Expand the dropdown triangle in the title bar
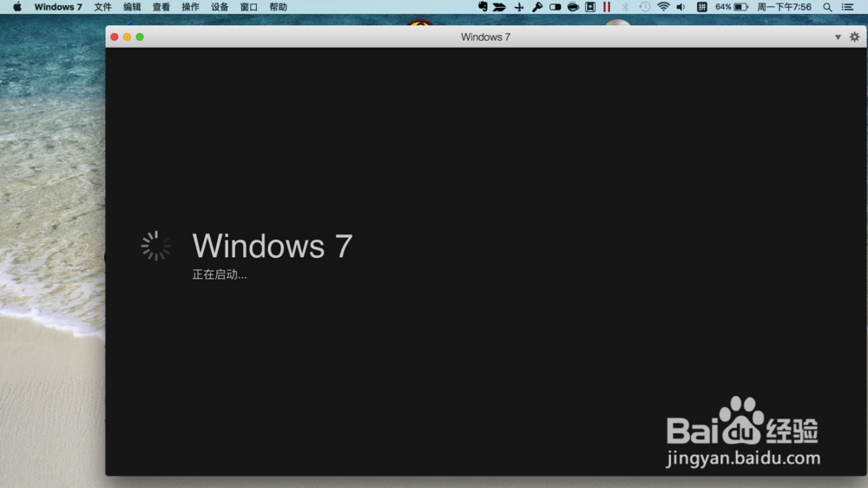 coord(838,37)
